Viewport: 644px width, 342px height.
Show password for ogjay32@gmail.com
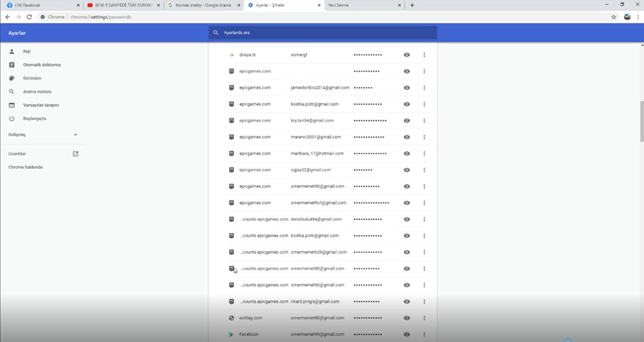[x=407, y=170]
